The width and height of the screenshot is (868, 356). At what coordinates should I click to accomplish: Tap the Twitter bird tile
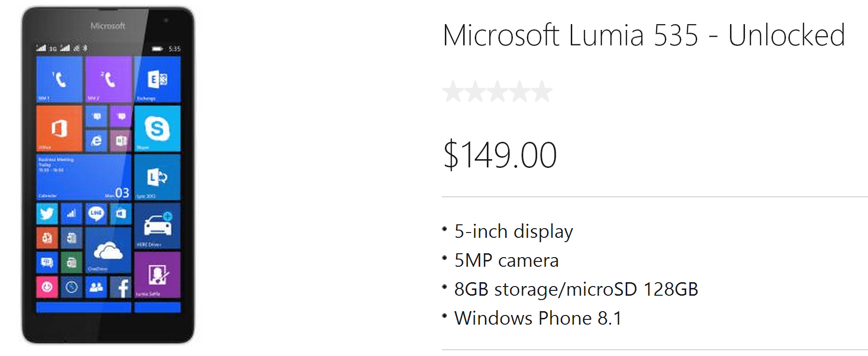(x=47, y=214)
